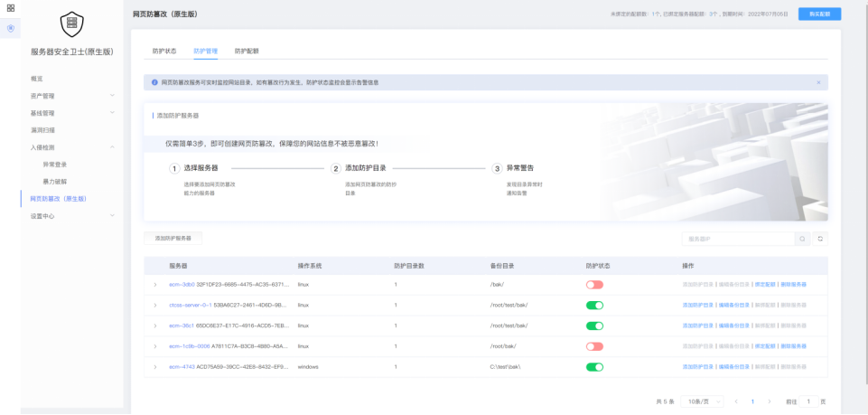Image resolution: width=868 pixels, height=415 pixels.
Task: Switch to the 防护状态 tab
Action: click(x=164, y=51)
